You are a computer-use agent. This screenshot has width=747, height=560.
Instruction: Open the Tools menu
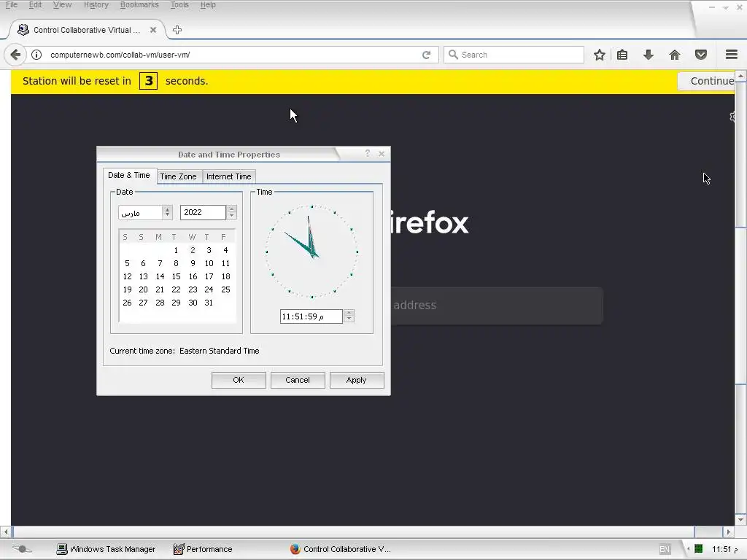(179, 5)
